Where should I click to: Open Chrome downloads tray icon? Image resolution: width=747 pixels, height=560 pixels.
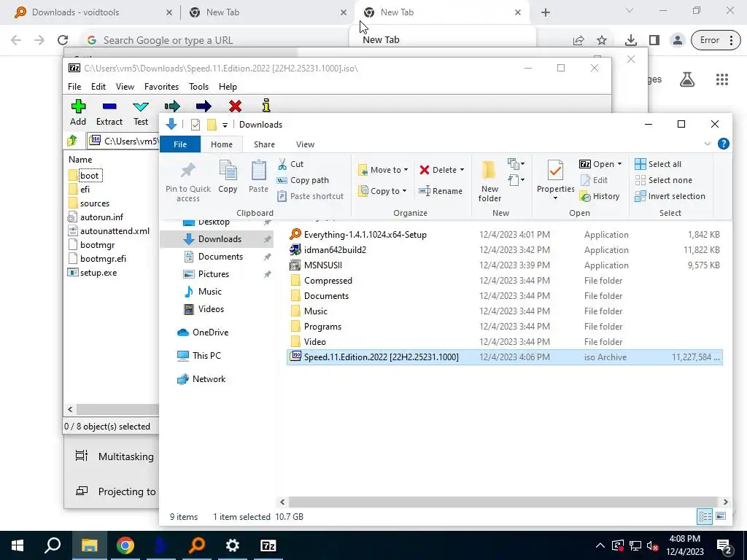[630, 40]
